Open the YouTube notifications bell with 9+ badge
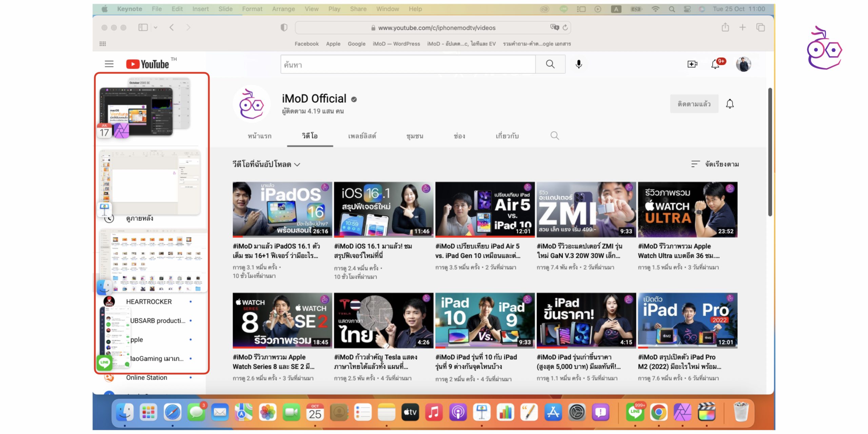The width and height of the screenshot is (868, 434). click(x=715, y=64)
